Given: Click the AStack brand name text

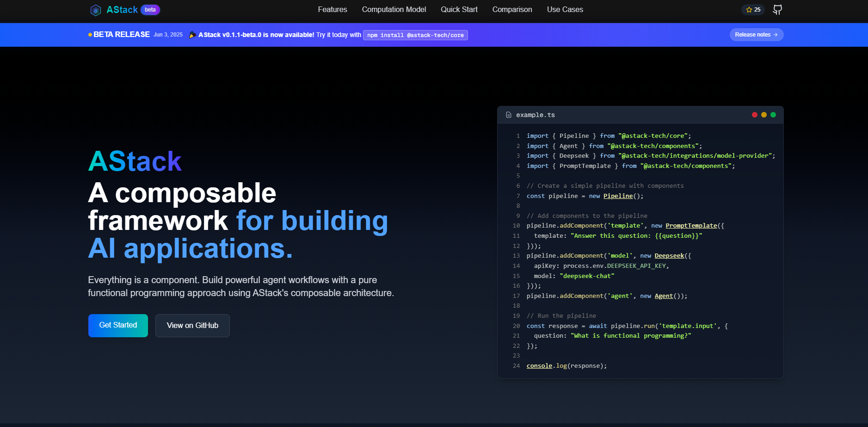Looking at the screenshot, I should [122, 10].
